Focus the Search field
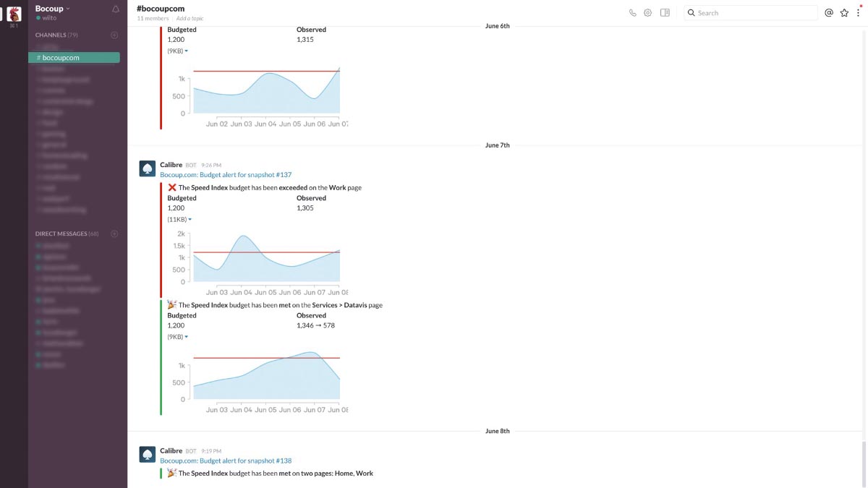This screenshot has height=488, width=868. [x=751, y=12]
